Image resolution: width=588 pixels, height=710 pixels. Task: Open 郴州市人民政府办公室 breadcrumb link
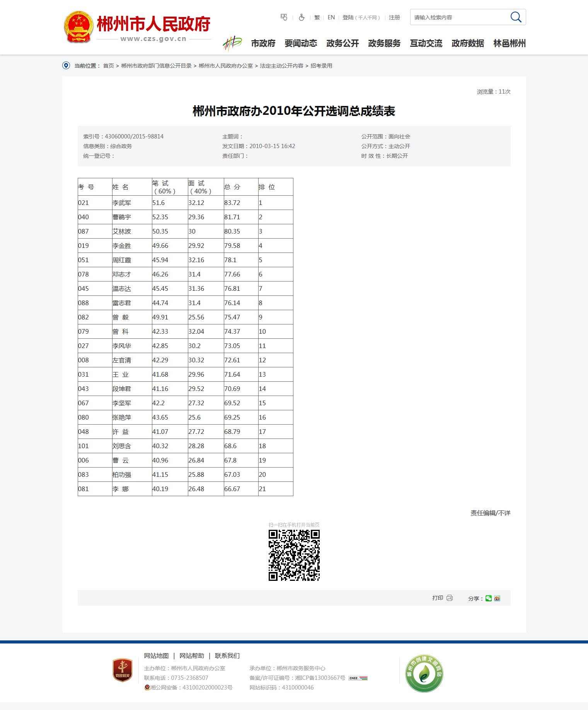[x=226, y=66]
